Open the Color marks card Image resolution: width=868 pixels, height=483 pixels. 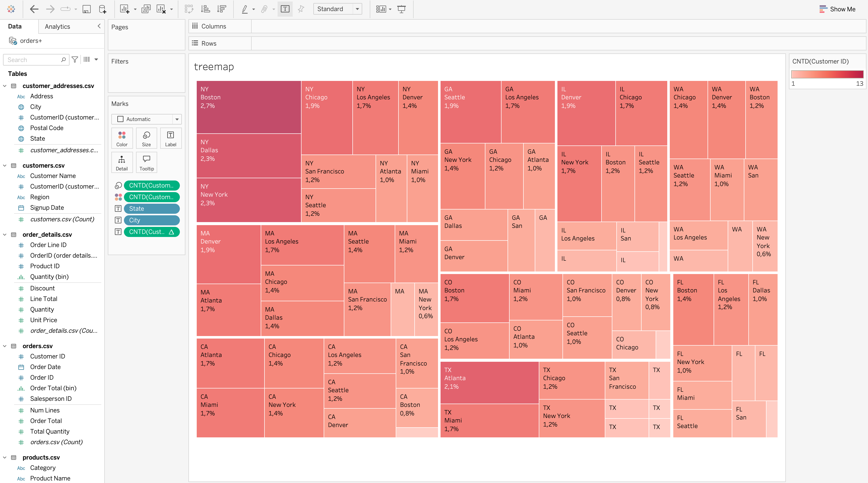(x=122, y=138)
